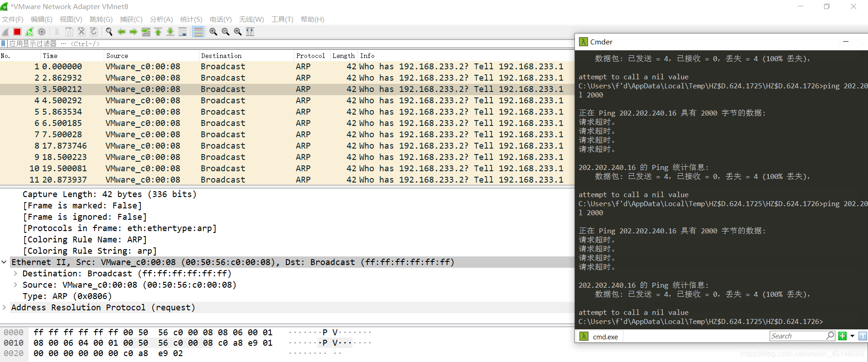Collapse the Ethernet II tree node

4,262
